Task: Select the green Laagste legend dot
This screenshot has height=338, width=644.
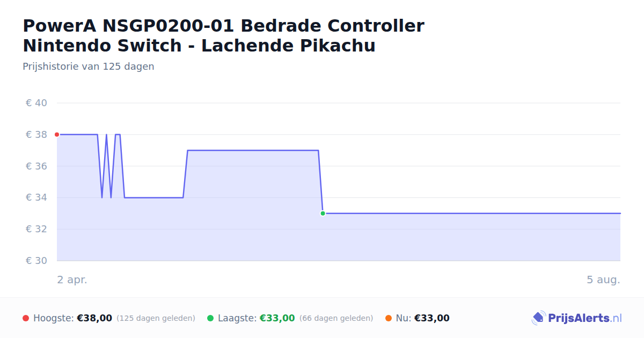Action: tap(210, 318)
